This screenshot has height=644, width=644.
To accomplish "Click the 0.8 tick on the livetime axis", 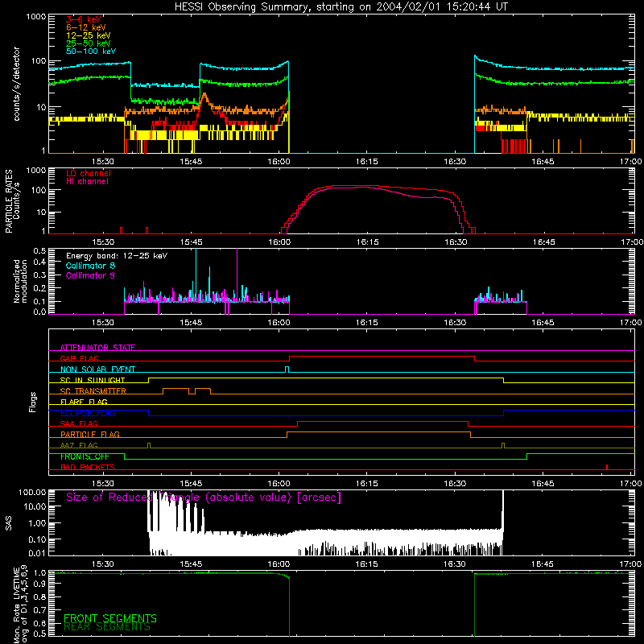I will point(39,597).
